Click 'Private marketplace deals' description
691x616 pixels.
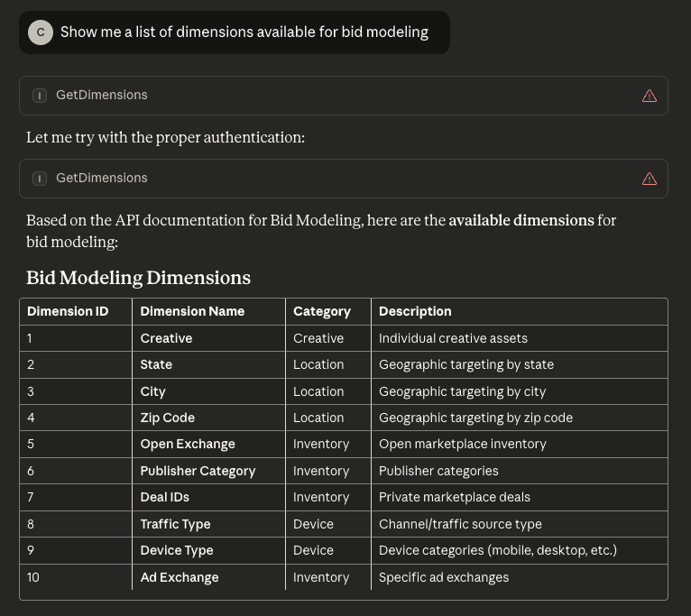coord(455,498)
